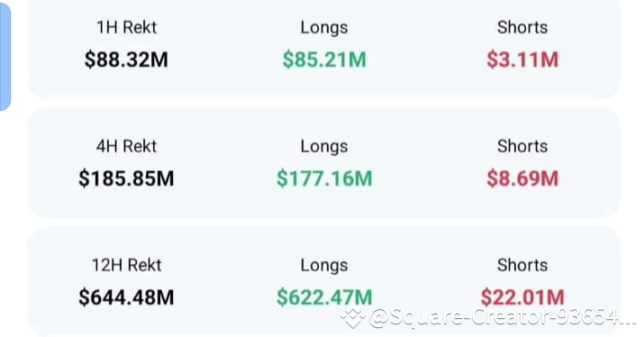Click the $88.32M 1H total value

coord(126,59)
